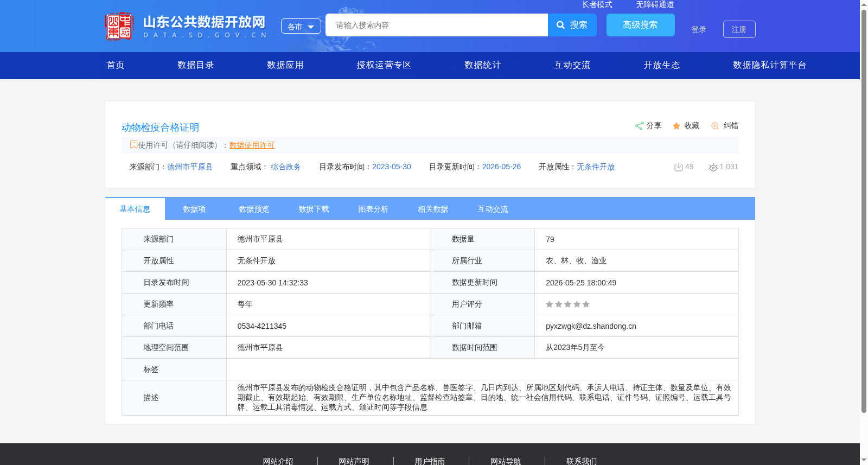Switch to the 数据预览 tab
The height and width of the screenshot is (465, 868).
(254, 209)
